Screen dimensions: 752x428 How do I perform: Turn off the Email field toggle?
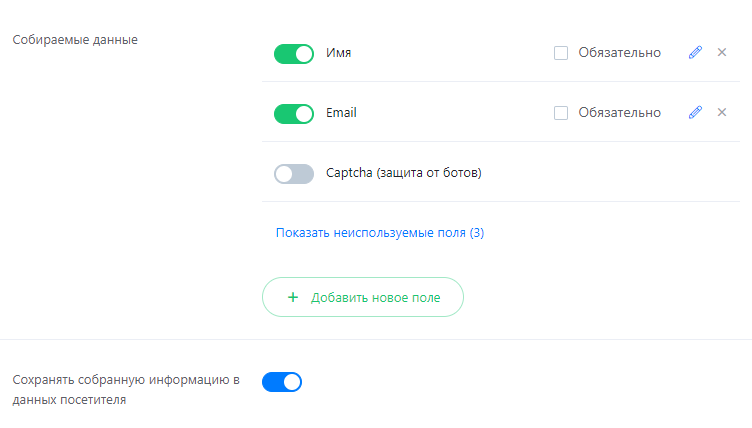[x=294, y=114]
